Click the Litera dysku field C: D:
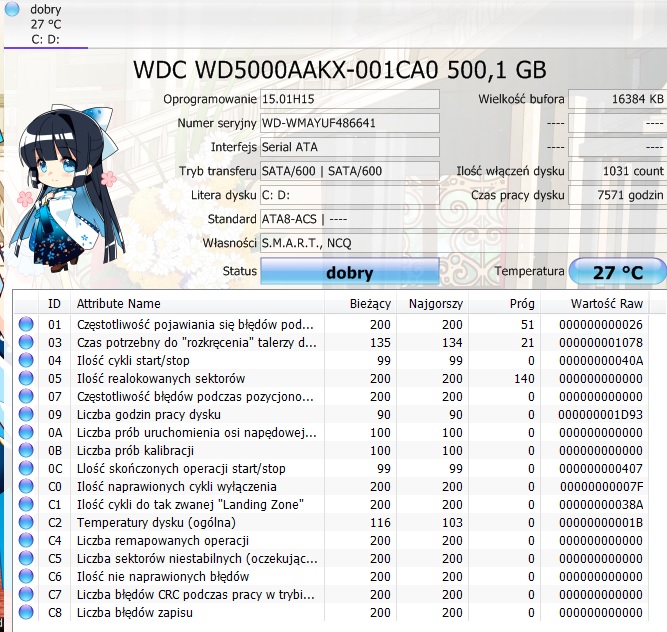 (x=350, y=195)
